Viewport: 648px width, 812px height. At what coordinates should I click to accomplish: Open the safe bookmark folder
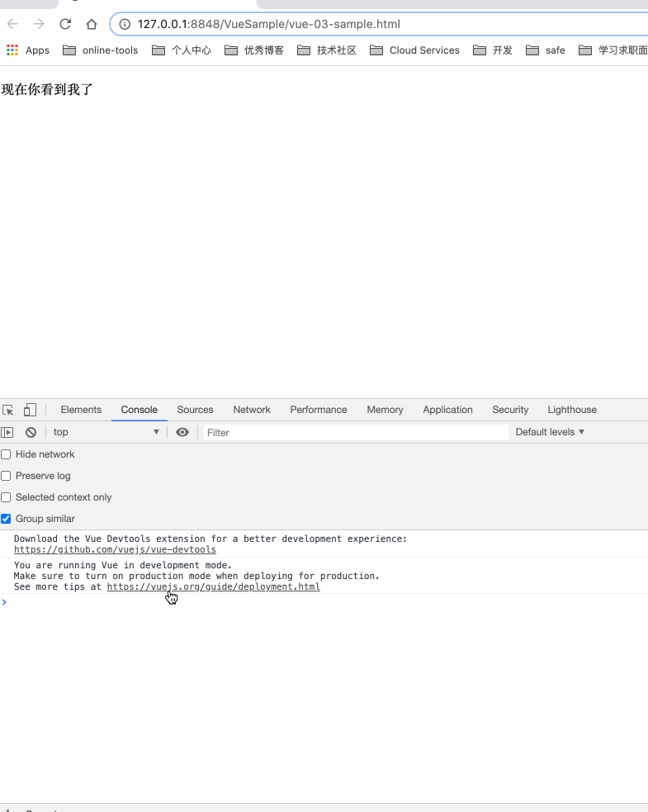[x=546, y=50]
